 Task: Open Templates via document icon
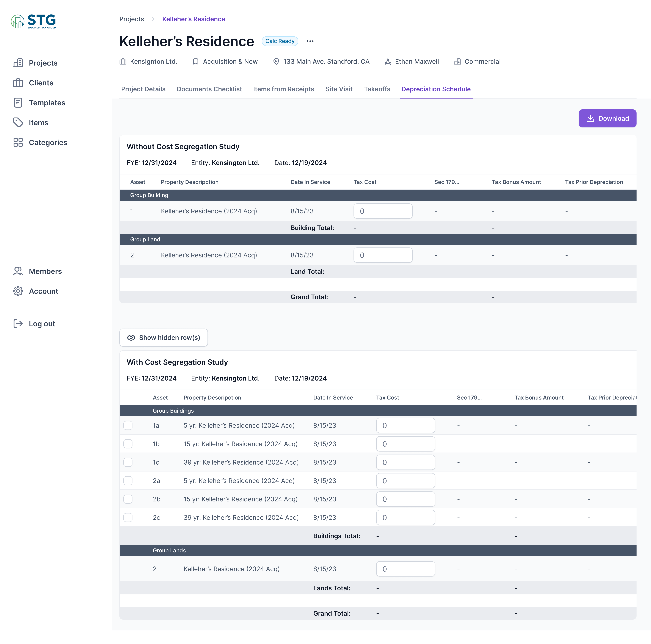pyautogui.click(x=18, y=103)
